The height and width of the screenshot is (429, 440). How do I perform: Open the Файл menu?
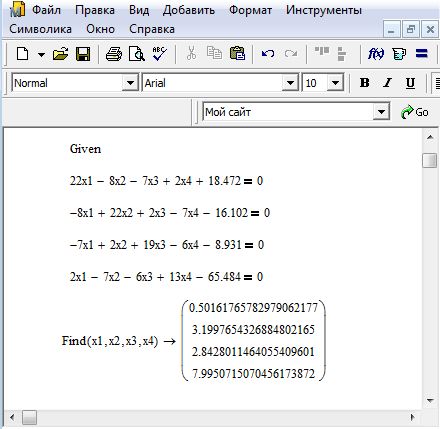(x=46, y=10)
